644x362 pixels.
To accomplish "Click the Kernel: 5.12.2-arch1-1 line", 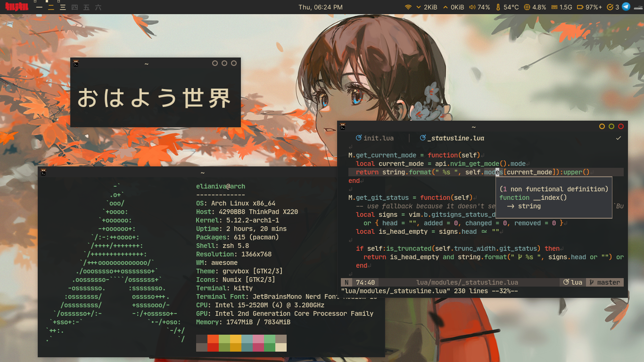I will click(x=238, y=220).
